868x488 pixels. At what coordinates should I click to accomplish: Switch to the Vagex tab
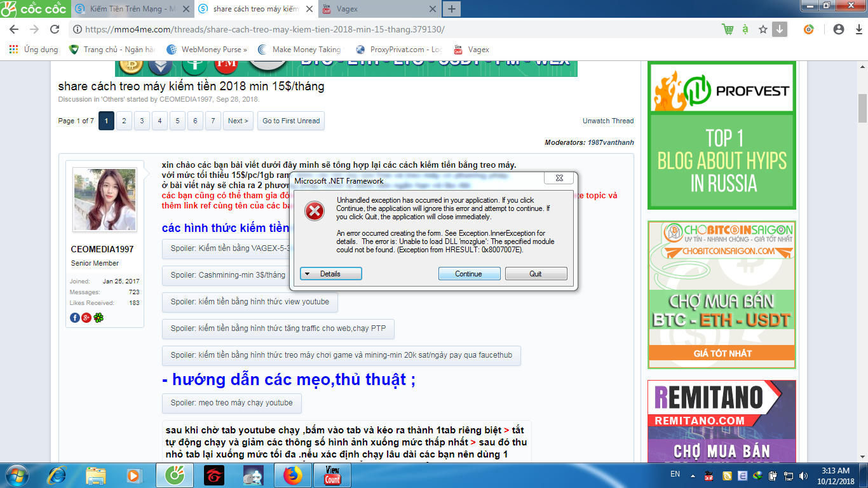click(379, 9)
